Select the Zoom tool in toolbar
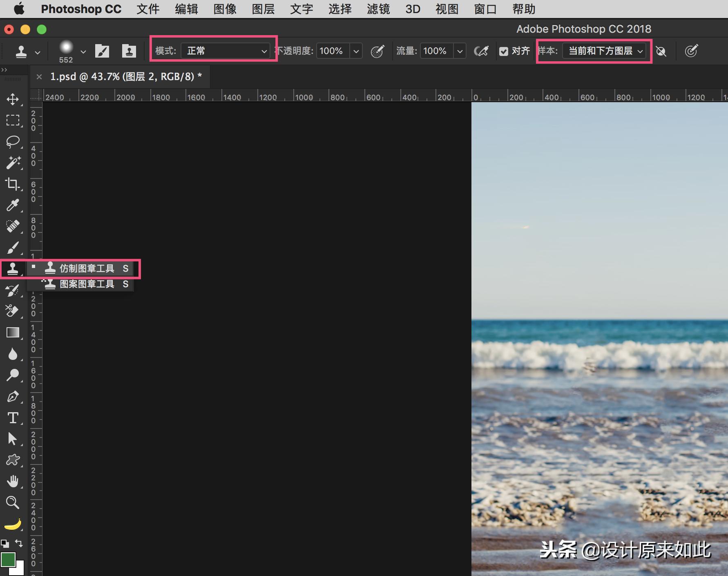The width and height of the screenshot is (728, 576). tap(13, 502)
